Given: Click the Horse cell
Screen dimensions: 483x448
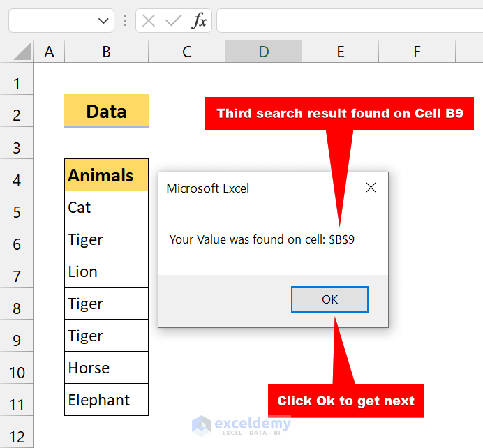Looking at the screenshot, I should [x=106, y=368].
